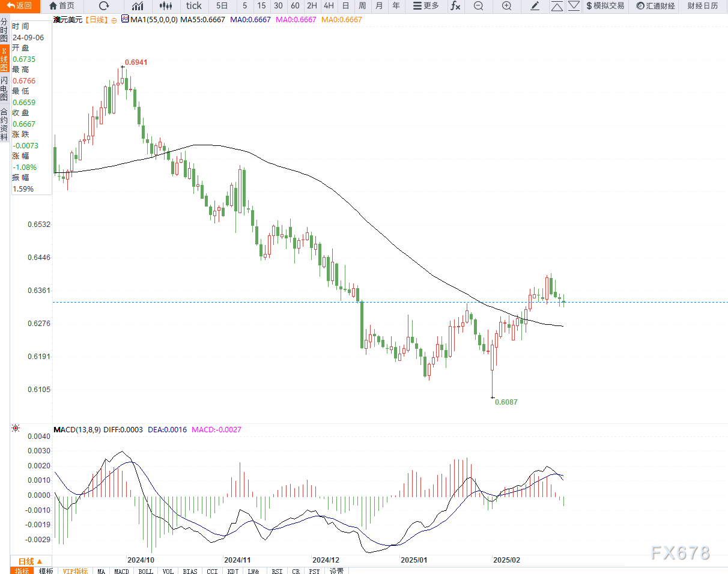The width and height of the screenshot is (728, 574).
Task: Open the 模拟交易 button
Action: [605, 6]
